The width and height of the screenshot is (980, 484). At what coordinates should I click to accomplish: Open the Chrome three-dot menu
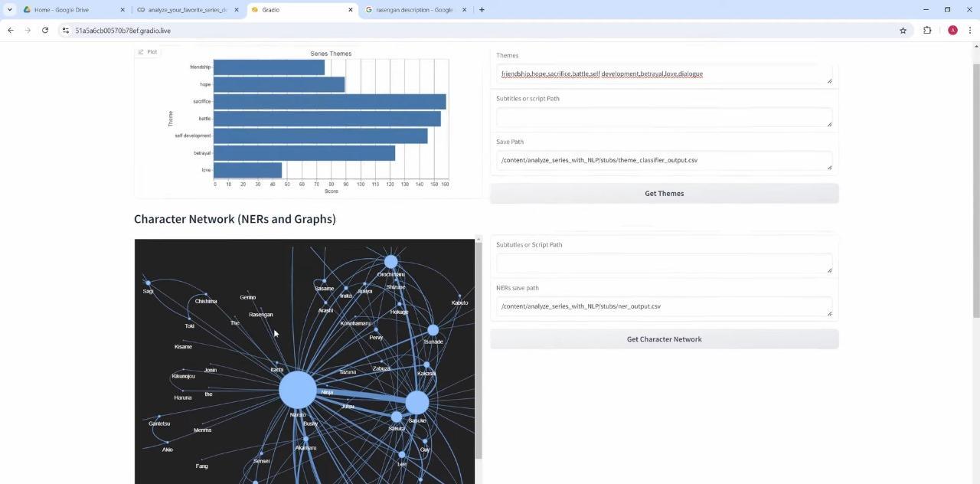click(970, 31)
